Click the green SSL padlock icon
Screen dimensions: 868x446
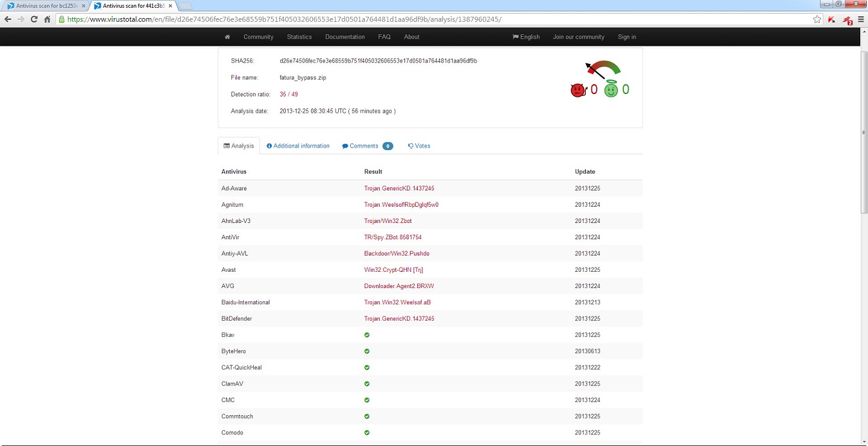point(61,19)
